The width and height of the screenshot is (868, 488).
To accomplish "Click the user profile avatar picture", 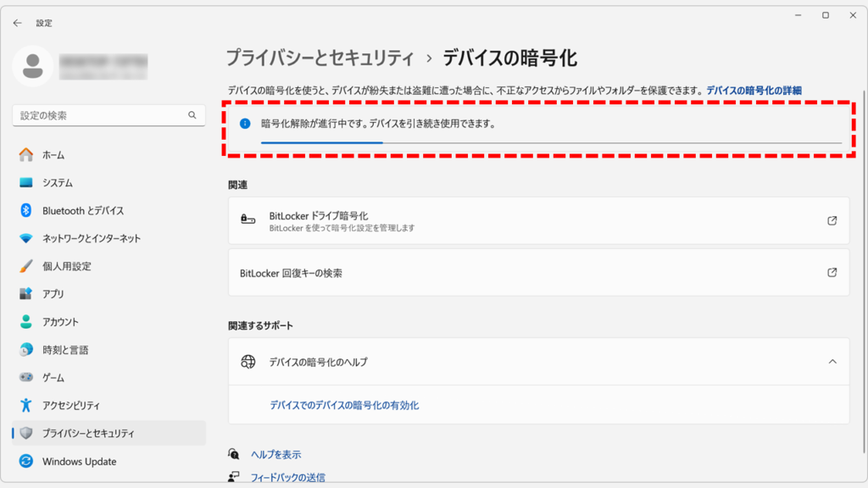I will pos(33,66).
